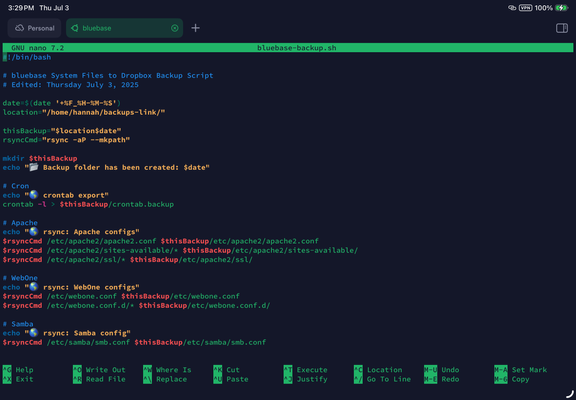Click the globe emoji before 'rsync: WebOne configs'
576x400 pixels.
[x=34, y=287]
